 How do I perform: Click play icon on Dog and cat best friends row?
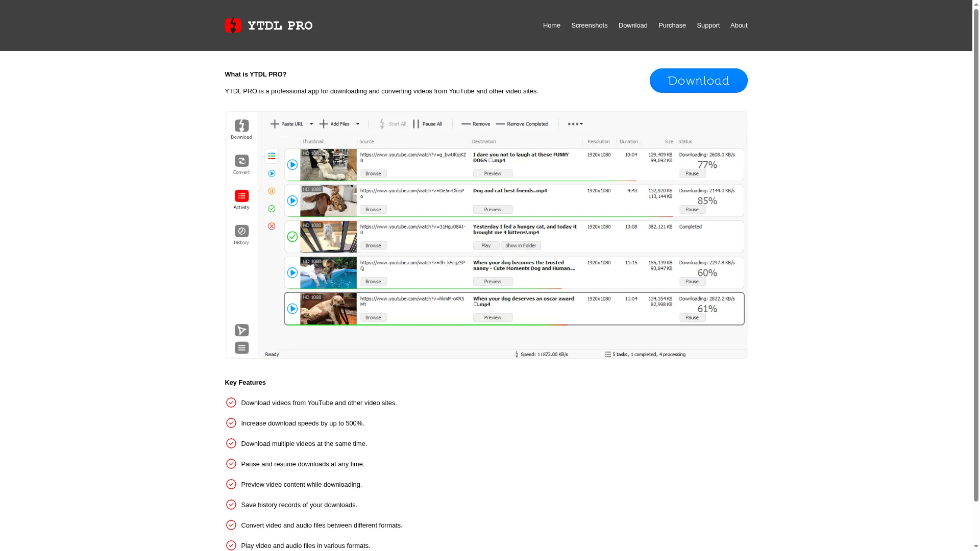coord(292,201)
